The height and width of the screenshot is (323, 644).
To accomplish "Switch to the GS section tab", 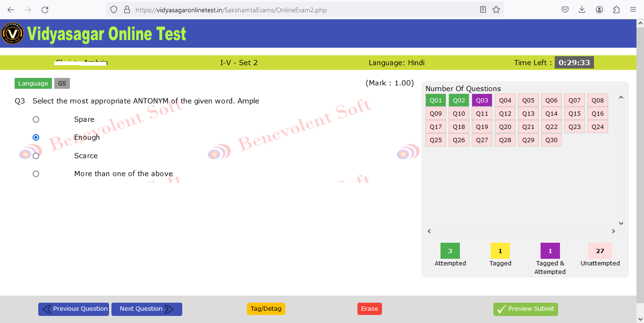I will click(x=62, y=84).
